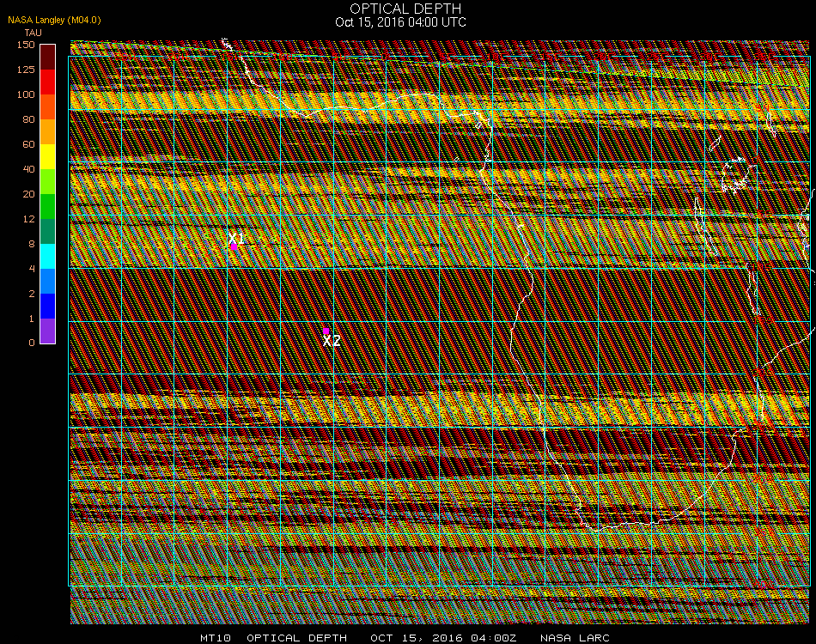This screenshot has height=644, width=816.
Task: Click "OCT 15, 2016 04:00Z" in bottom caption
Action: pyautogui.click(x=443, y=638)
